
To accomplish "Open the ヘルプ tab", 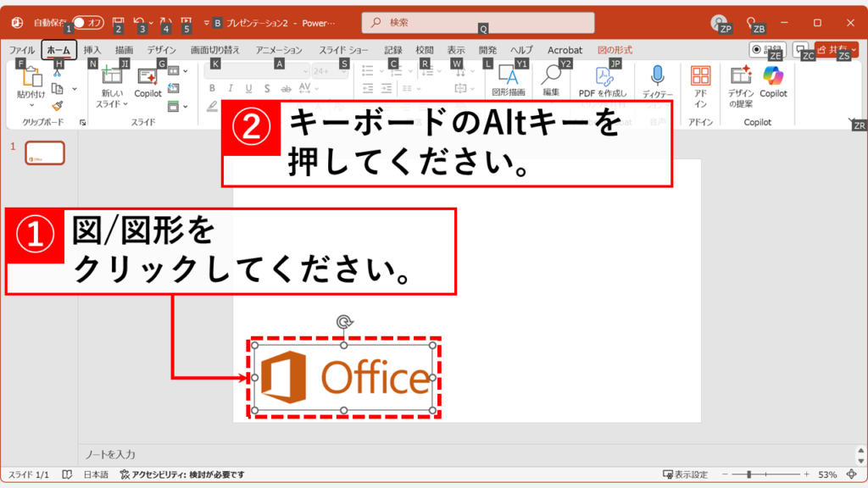I will [x=521, y=50].
